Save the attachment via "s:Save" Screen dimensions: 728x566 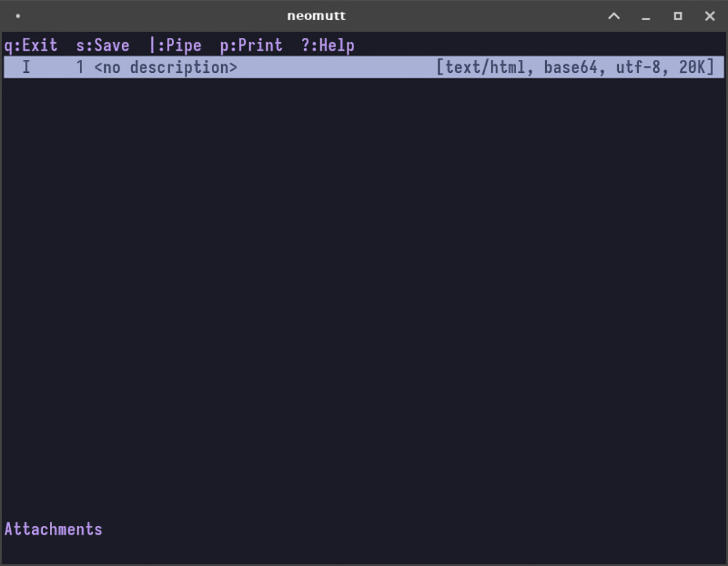pos(103,45)
